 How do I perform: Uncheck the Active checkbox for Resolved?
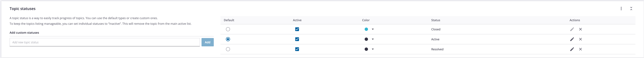coord(297,49)
